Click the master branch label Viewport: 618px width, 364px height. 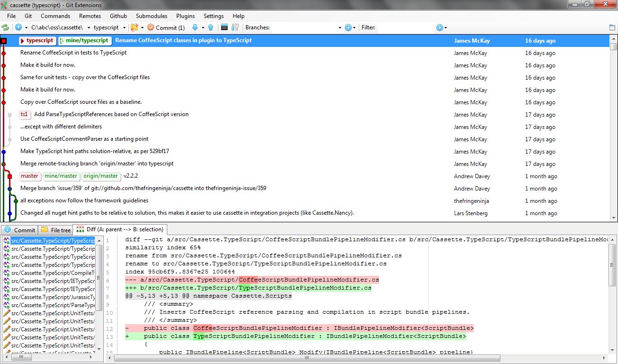(29, 176)
